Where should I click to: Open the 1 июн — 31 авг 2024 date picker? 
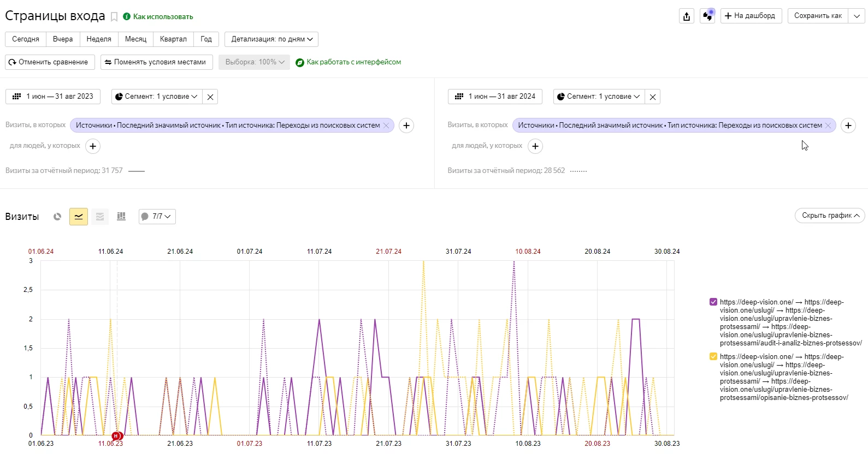coord(495,97)
